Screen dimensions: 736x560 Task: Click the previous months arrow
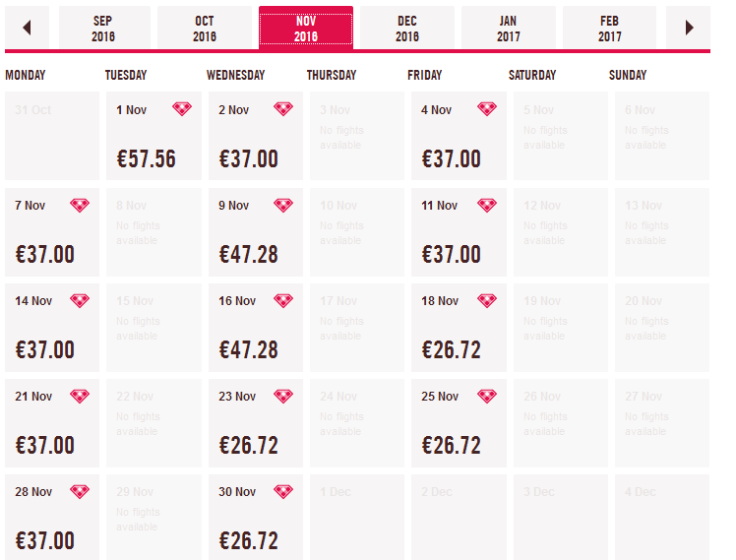point(27,28)
